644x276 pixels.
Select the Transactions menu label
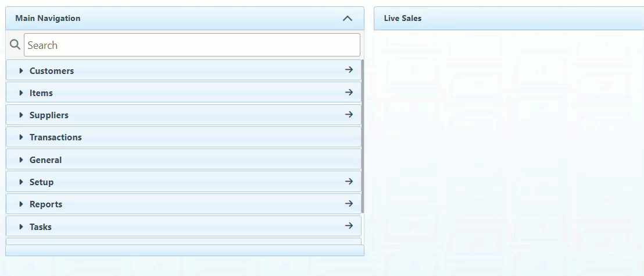pyautogui.click(x=56, y=137)
